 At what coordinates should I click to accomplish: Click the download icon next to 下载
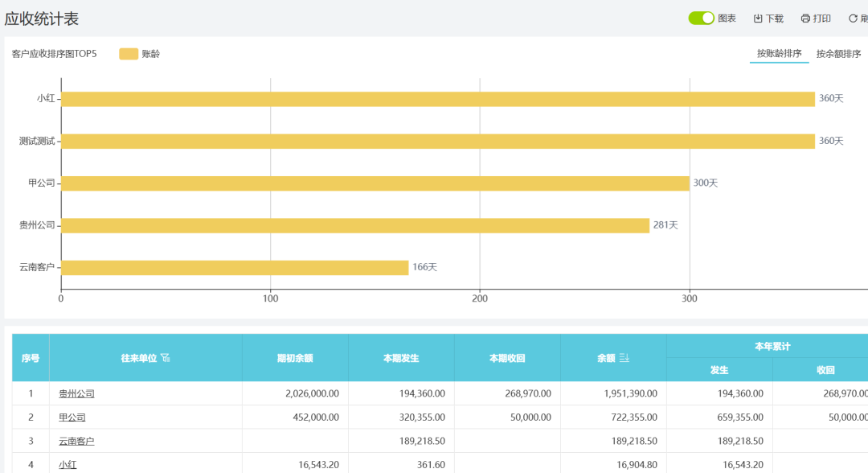click(758, 19)
